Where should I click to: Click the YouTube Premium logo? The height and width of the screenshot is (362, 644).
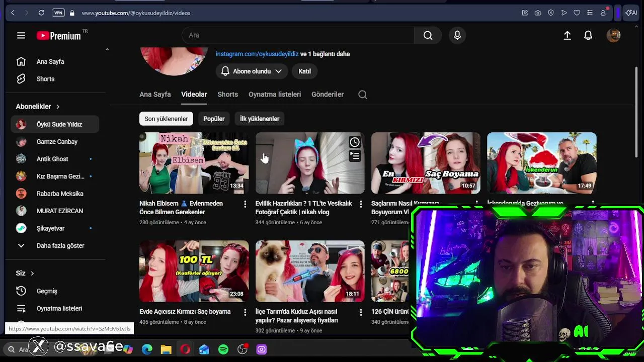pyautogui.click(x=59, y=35)
